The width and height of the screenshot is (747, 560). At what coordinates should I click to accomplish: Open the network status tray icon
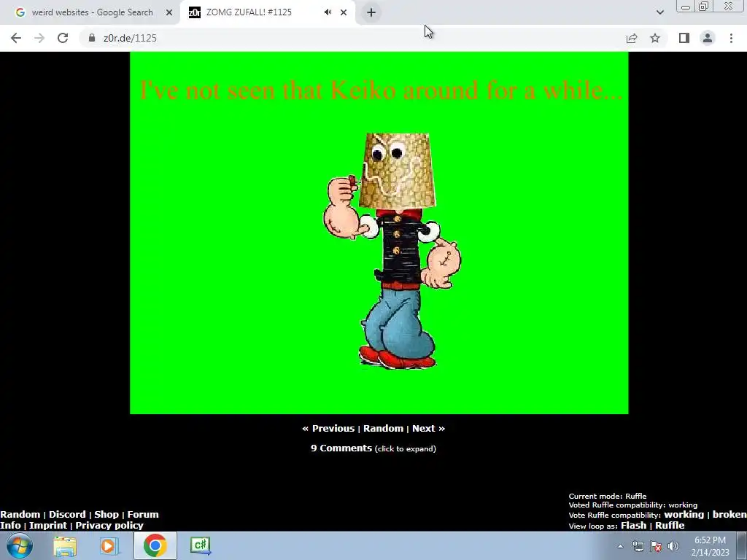tap(638, 546)
